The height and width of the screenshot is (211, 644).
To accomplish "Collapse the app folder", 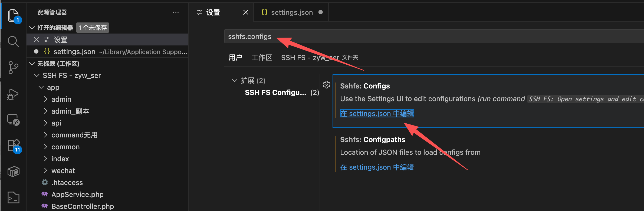I will click(x=41, y=87).
